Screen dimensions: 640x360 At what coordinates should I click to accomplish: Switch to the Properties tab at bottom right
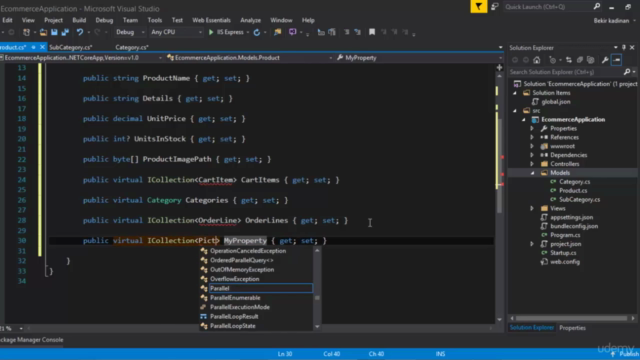(x=572, y=328)
